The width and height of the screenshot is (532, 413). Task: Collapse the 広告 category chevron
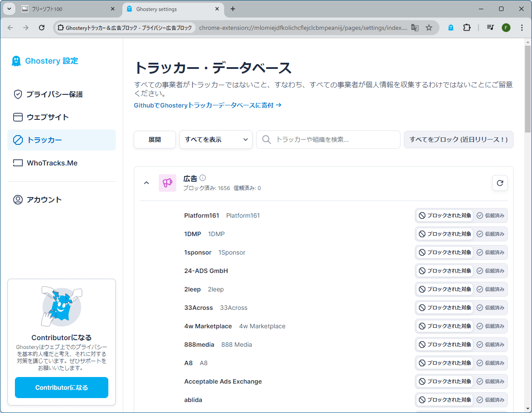pyautogui.click(x=146, y=183)
